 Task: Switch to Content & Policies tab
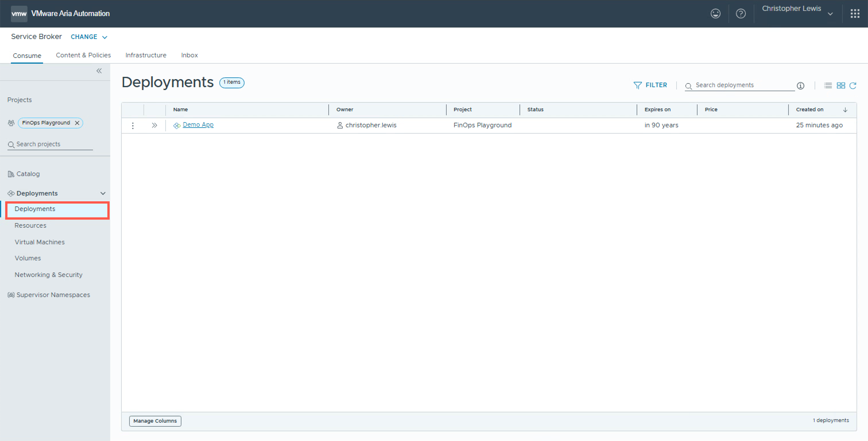(x=83, y=55)
